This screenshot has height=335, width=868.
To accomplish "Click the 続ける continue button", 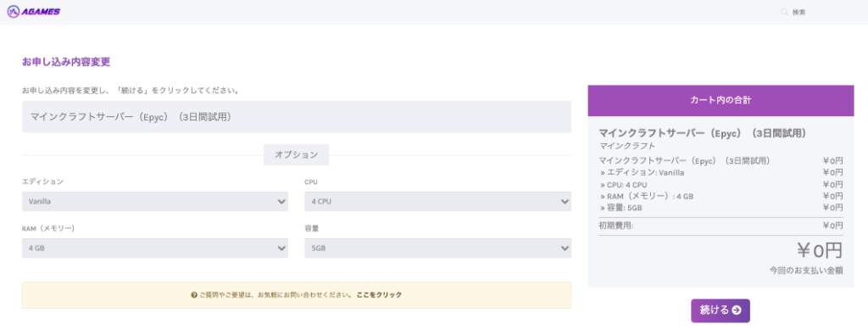I will point(721,310).
